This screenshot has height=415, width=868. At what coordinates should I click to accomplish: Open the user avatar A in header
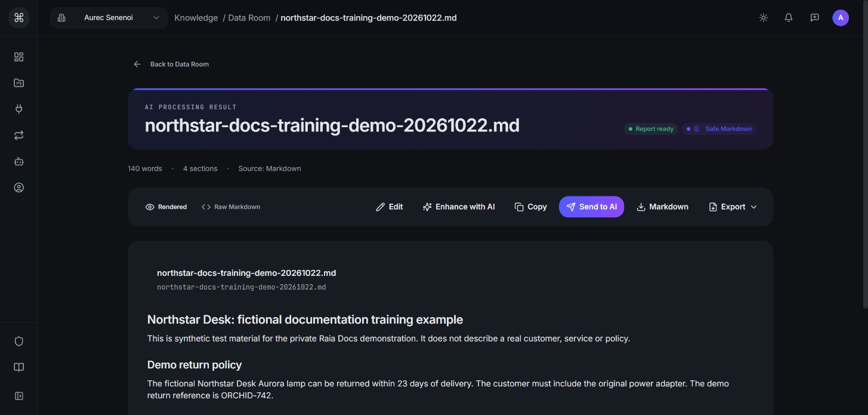841,18
